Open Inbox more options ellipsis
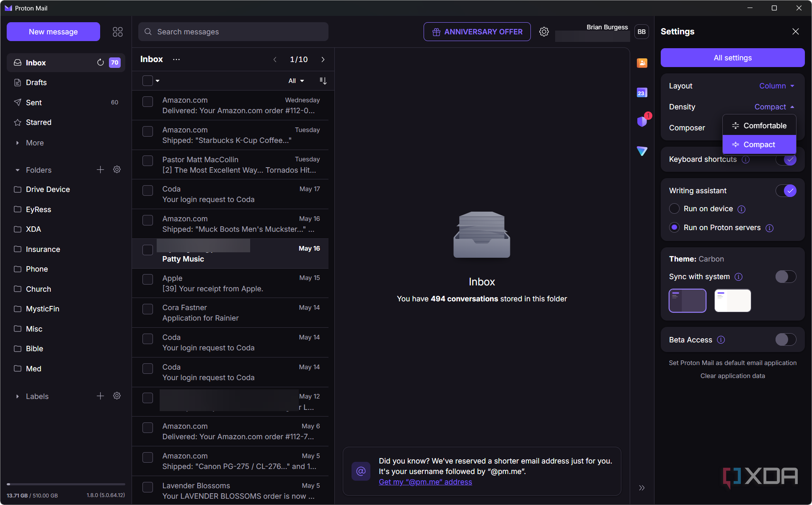This screenshot has height=505, width=812. tap(176, 60)
